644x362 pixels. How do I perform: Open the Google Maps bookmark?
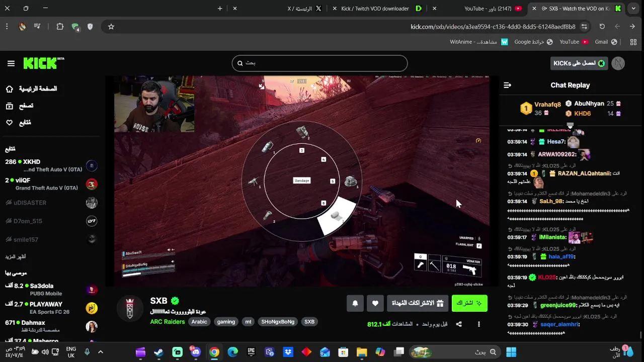coord(533,42)
